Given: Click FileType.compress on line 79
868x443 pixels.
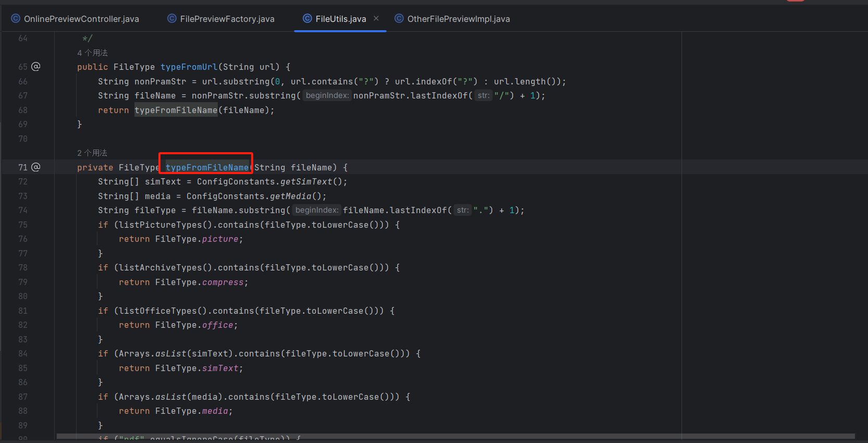Looking at the screenshot, I should (x=199, y=282).
